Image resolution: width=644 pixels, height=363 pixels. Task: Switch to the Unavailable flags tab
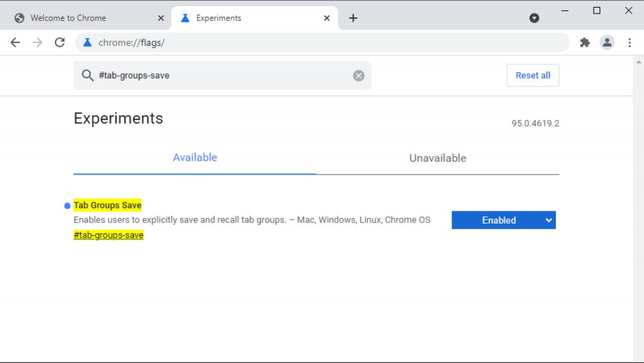438,158
